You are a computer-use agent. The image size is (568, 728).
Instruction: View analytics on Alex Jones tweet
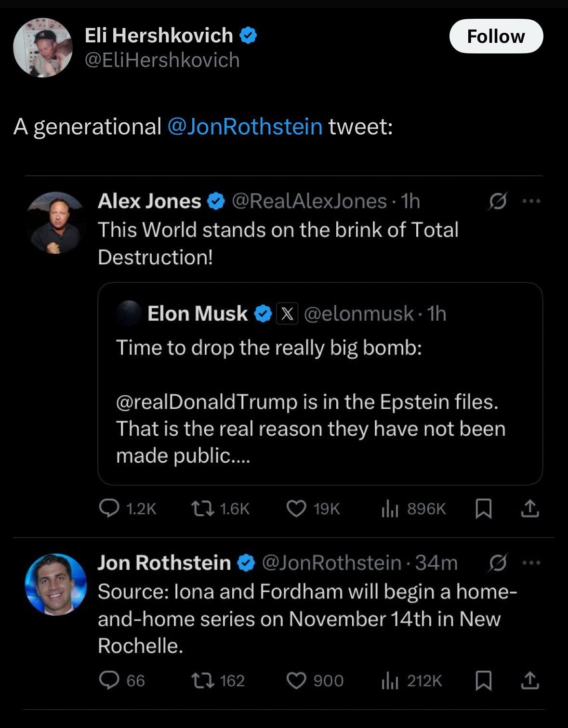pyautogui.click(x=390, y=508)
